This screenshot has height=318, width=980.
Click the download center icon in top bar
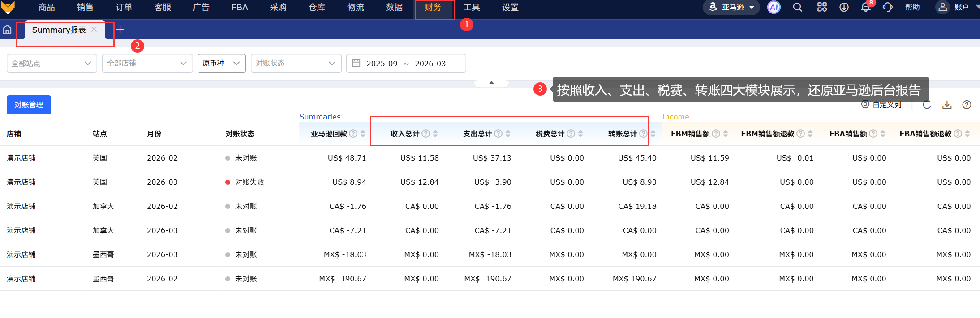click(844, 7)
